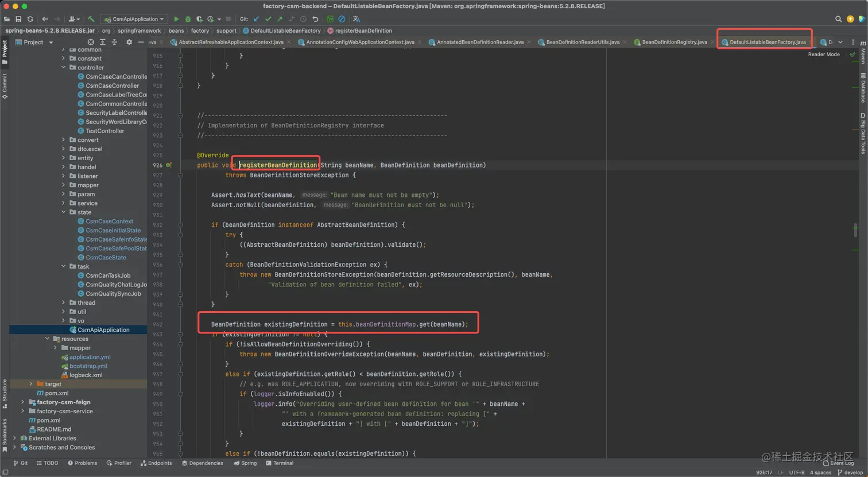868x477 pixels.
Task: Click the translate icon in toolbar
Action: pyautogui.click(x=356, y=19)
